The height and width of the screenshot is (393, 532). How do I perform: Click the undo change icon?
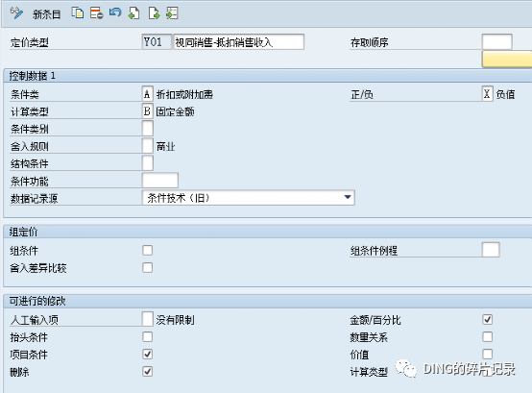(115, 12)
